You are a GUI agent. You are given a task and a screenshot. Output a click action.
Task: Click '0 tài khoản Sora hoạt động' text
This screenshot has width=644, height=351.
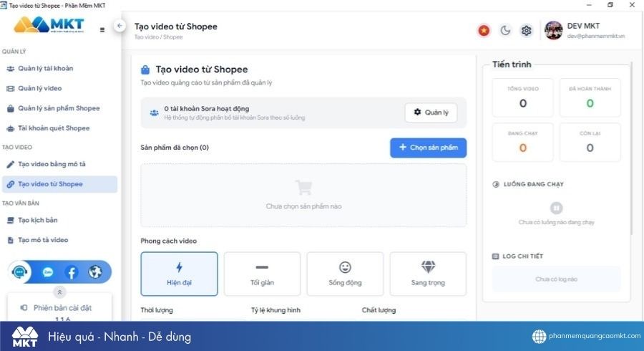click(x=207, y=109)
